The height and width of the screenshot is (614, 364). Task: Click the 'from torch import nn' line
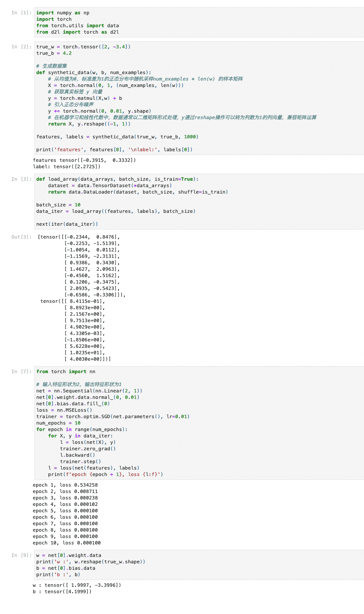click(x=66, y=372)
